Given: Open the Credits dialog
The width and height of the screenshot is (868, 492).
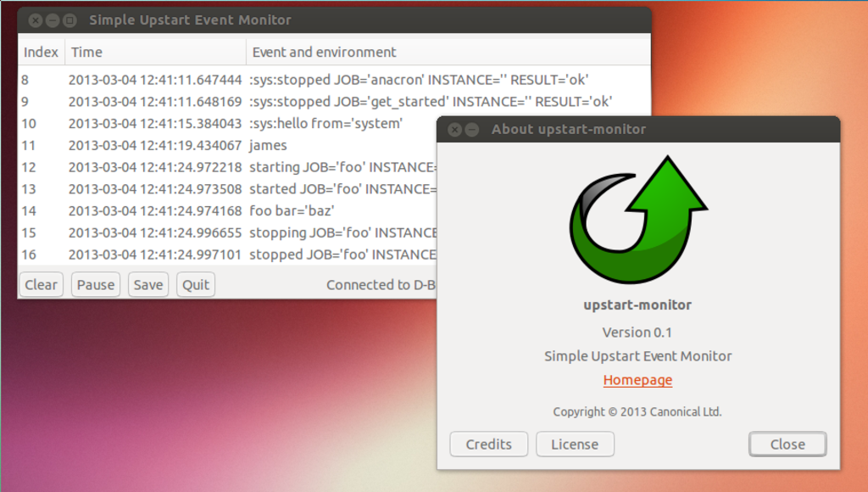Looking at the screenshot, I should click(488, 444).
